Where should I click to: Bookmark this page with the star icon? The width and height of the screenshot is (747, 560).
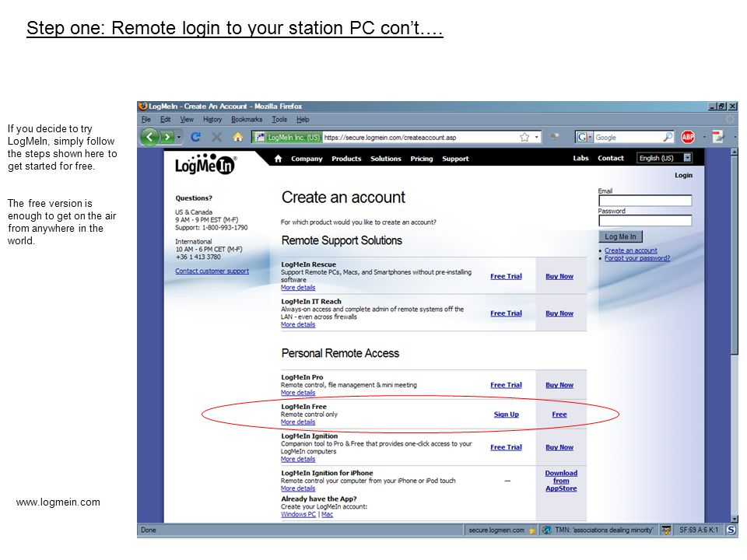point(524,137)
